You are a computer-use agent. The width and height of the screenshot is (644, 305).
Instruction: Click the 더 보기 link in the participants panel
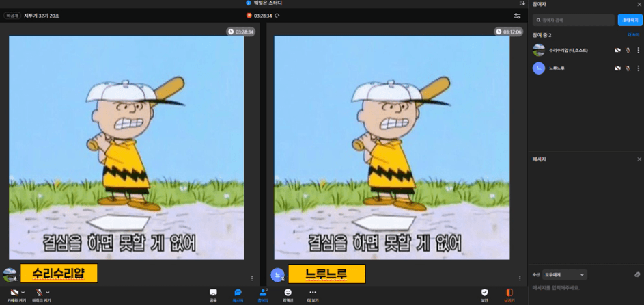click(633, 35)
